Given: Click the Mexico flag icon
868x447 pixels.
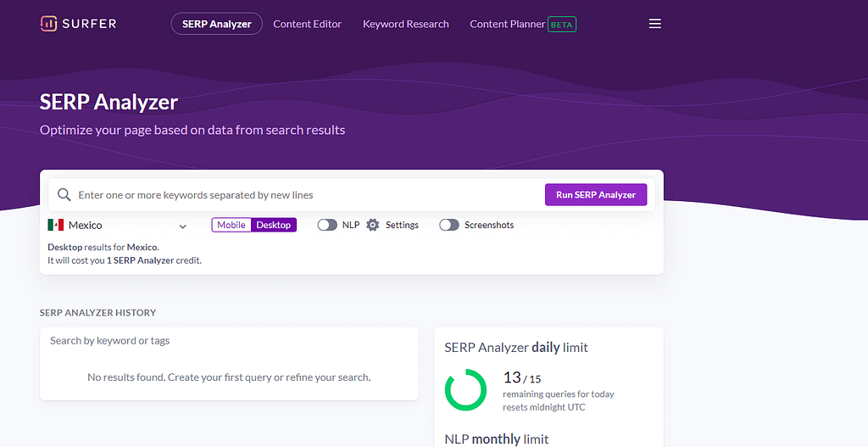Looking at the screenshot, I should click(x=55, y=225).
